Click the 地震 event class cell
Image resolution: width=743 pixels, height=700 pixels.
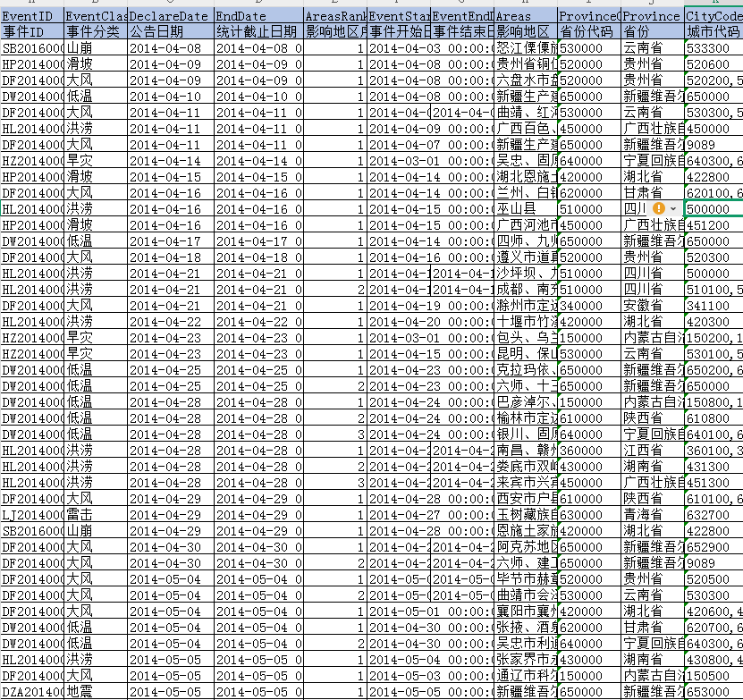click(x=96, y=691)
